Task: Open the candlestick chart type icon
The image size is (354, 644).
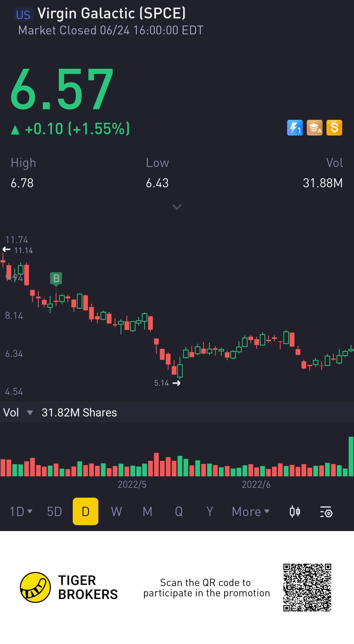Action: pos(295,511)
